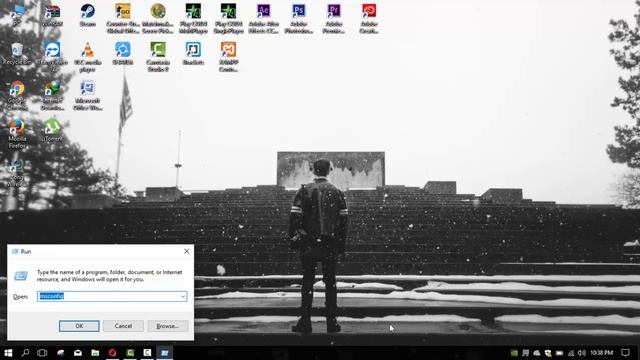640x360 pixels.
Task: Confirm Run dialog with OK
Action: tap(79, 326)
